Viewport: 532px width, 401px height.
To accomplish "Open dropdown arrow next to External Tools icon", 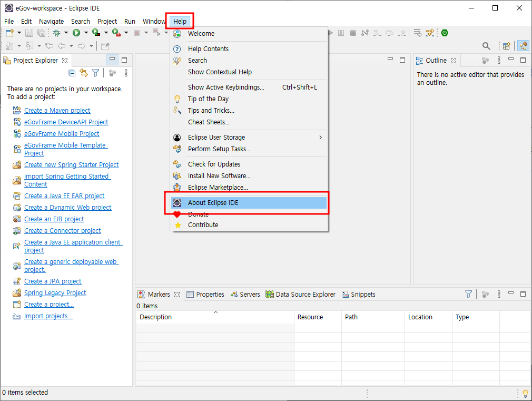I will (x=126, y=33).
